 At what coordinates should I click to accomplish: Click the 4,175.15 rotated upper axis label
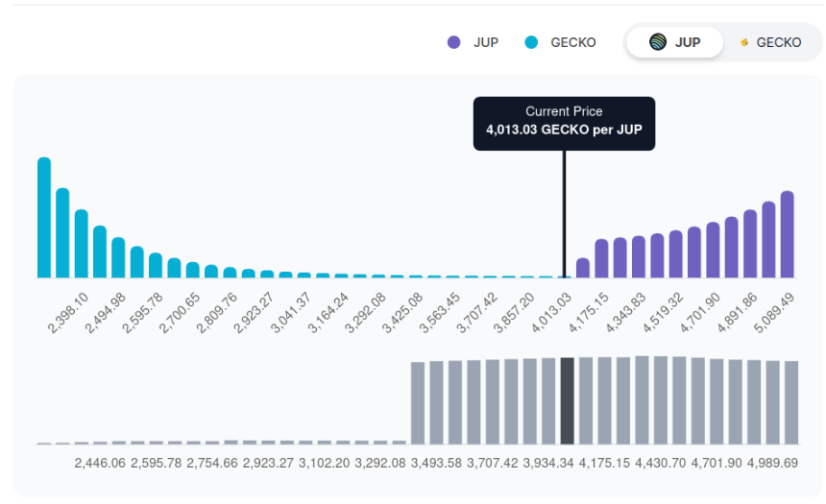pyautogui.click(x=589, y=313)
